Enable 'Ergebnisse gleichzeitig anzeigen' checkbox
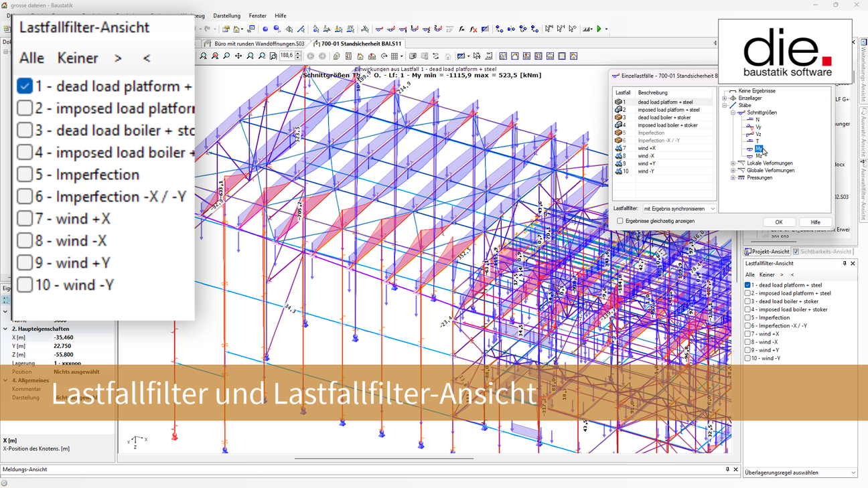Screen dimensions: 868x488 pos(620,221)
